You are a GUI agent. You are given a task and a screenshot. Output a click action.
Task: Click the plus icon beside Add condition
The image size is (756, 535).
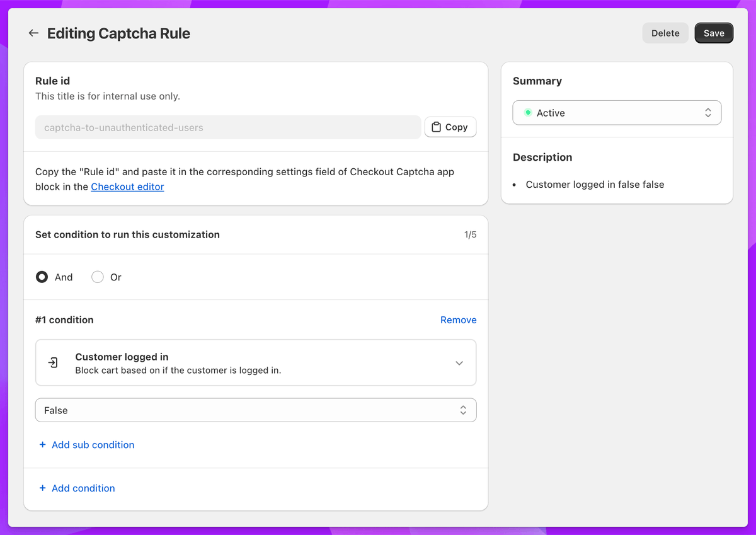(42, 488)
